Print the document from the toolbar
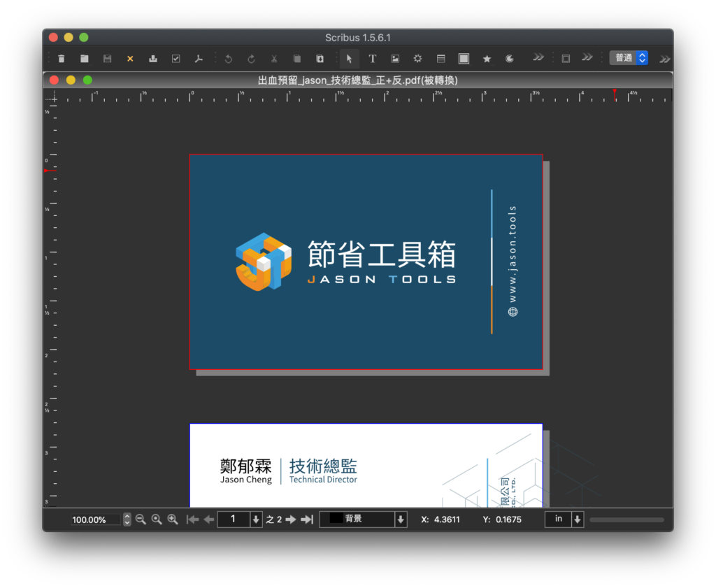716x588 pixels. [153, 59]
